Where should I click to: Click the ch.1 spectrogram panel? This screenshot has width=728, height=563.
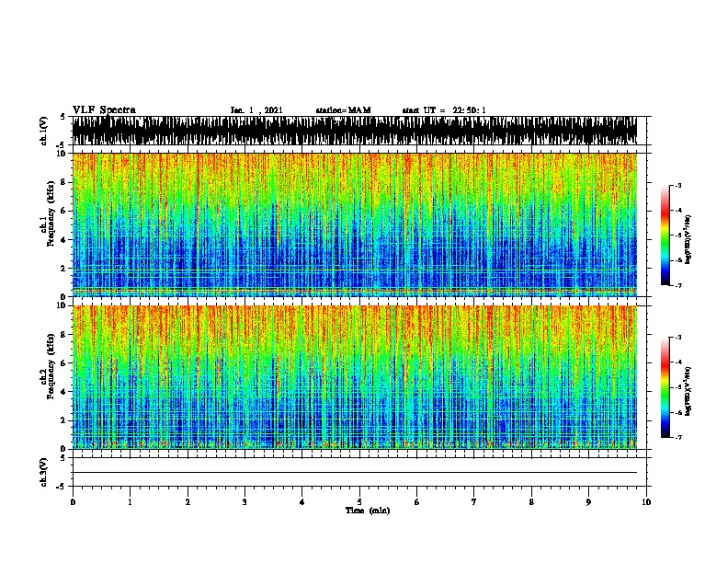coord(355,224)
